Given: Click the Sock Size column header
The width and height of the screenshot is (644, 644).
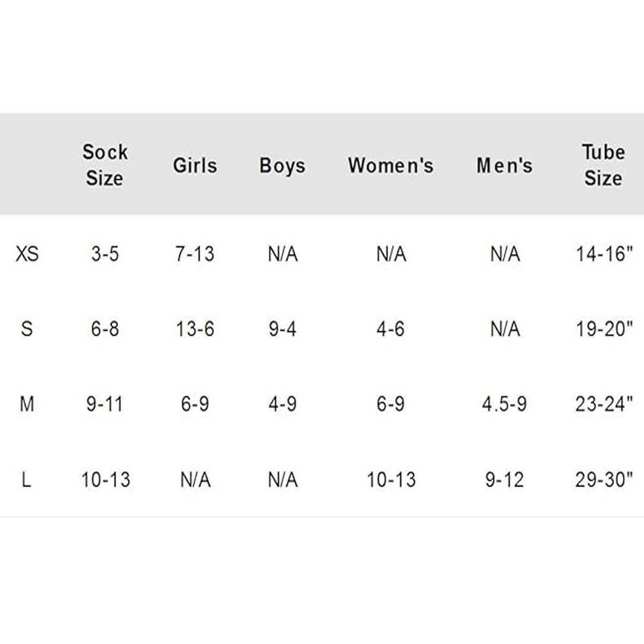Looking at the screenshot, I should [x=105, y=165].
